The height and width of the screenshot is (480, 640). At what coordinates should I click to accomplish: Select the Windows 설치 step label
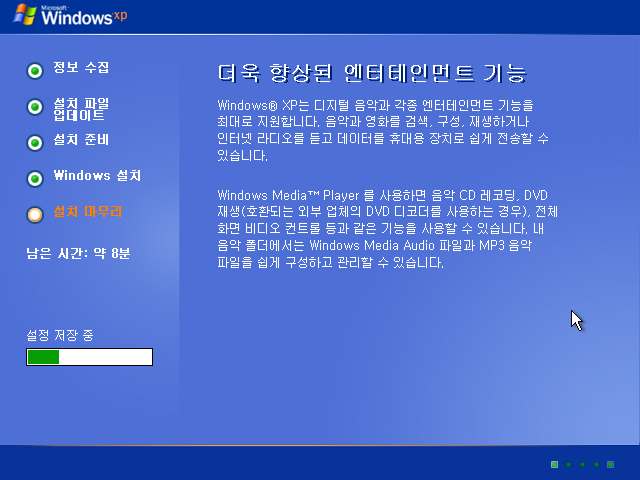click(x=97, y=176)
